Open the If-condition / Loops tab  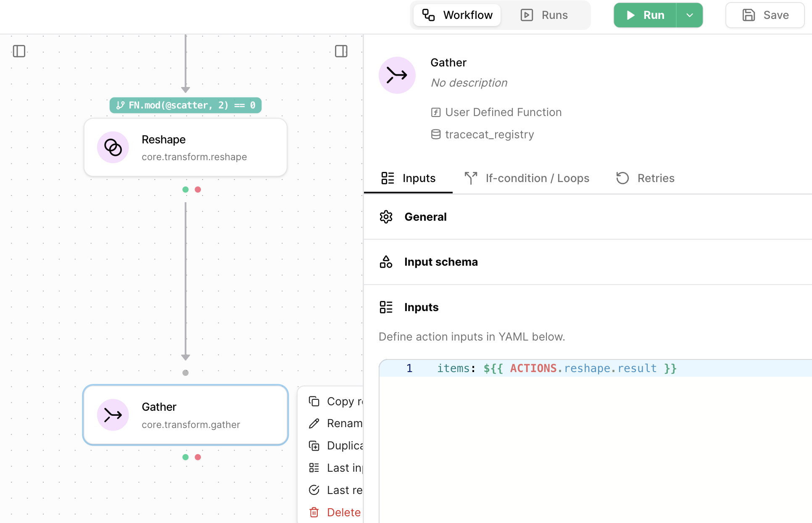click(x=527, y=178)
